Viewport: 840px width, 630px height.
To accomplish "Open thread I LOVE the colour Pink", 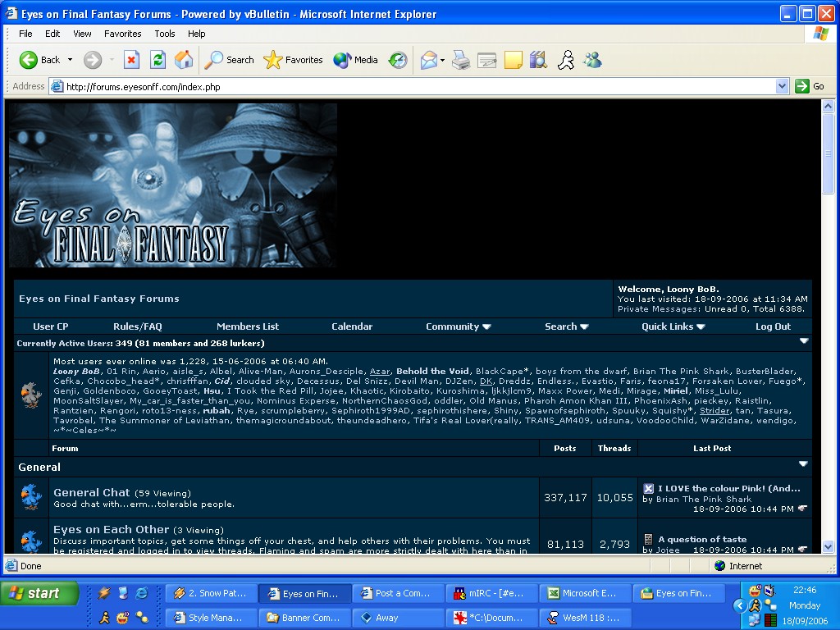I will (x=729, y=488).
